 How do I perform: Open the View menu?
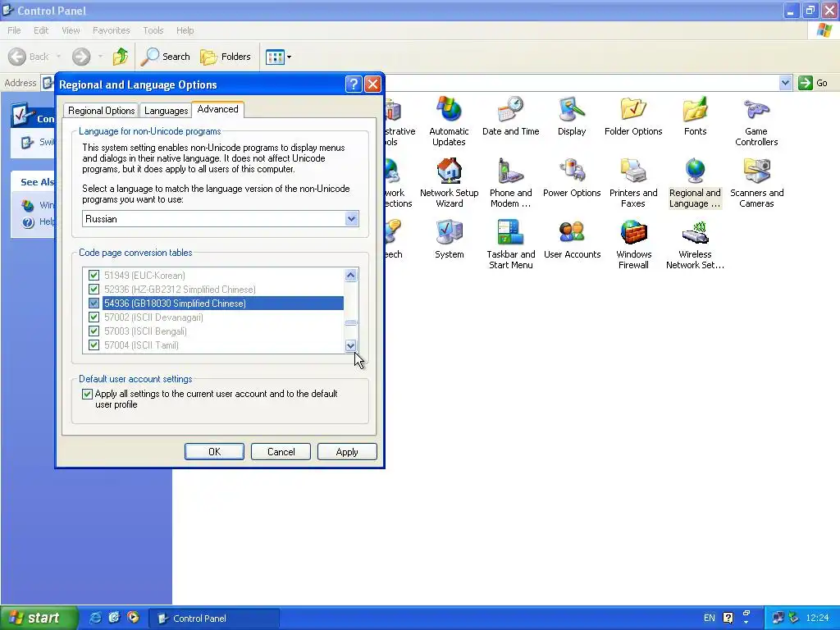(x=71, y=30)
